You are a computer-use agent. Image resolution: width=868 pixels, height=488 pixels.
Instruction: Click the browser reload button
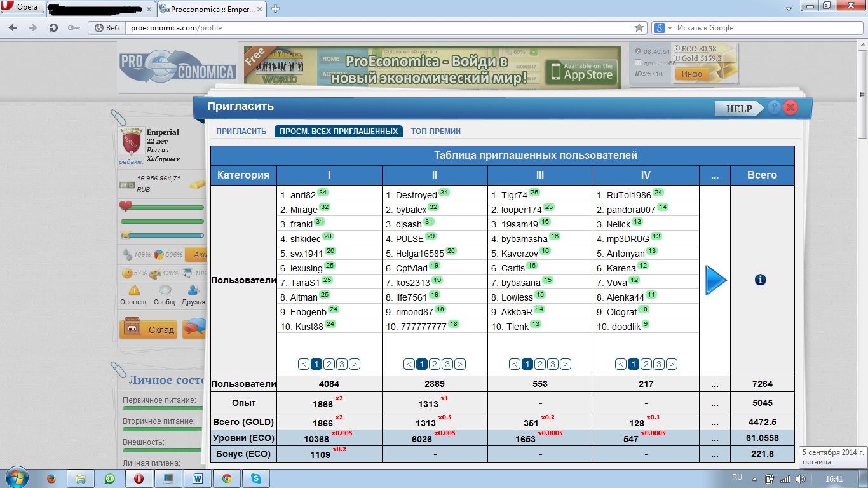[x=54, y=28]
